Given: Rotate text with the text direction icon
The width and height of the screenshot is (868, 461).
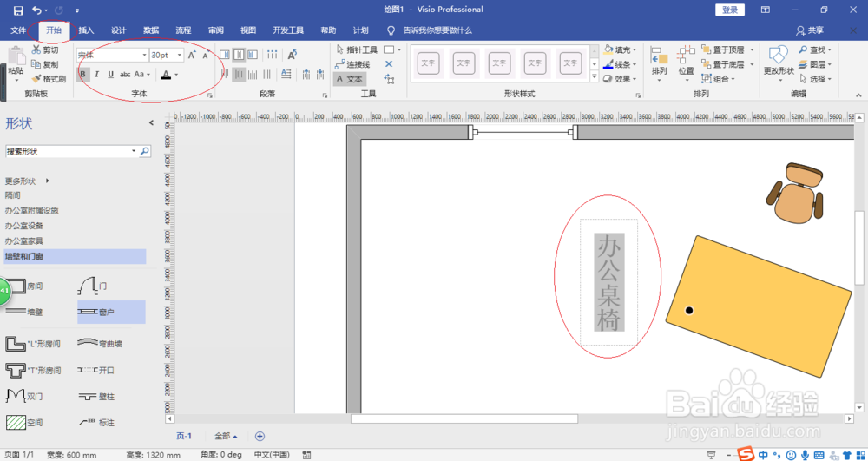Looking at the screenshot, I should point(293,54).
